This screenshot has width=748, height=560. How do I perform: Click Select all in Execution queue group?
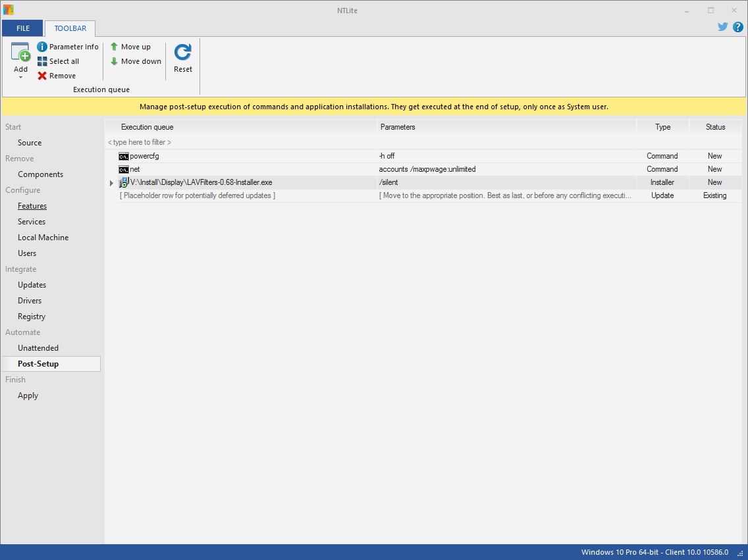[x=58, y=61]
